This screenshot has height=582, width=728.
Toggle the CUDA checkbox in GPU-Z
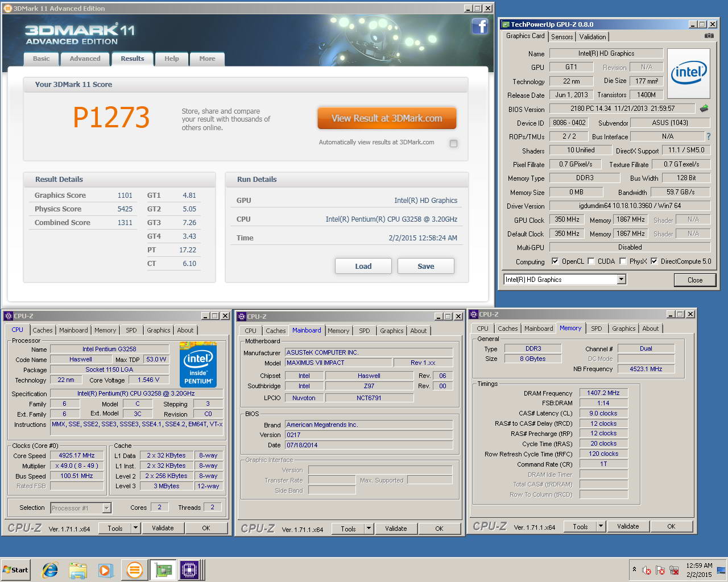[591, 261]
